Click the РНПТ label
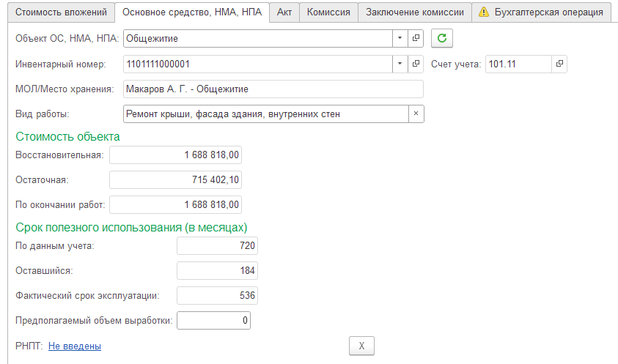 coord(29,346)
